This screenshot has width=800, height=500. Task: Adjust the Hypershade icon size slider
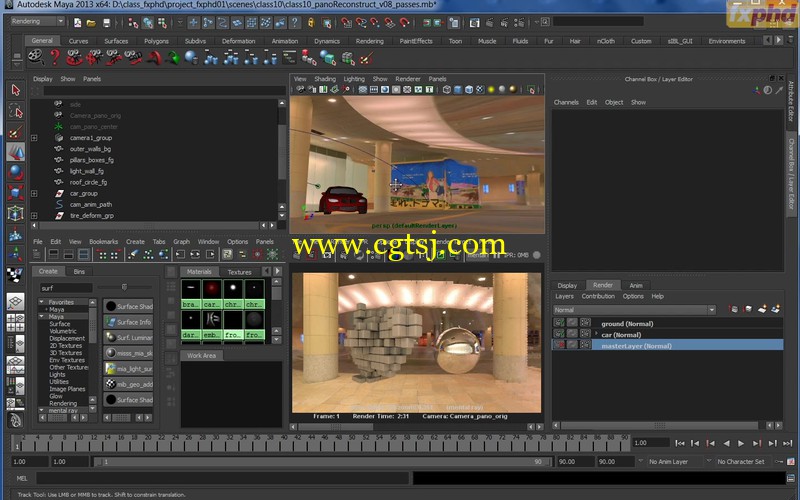[124, 287]
